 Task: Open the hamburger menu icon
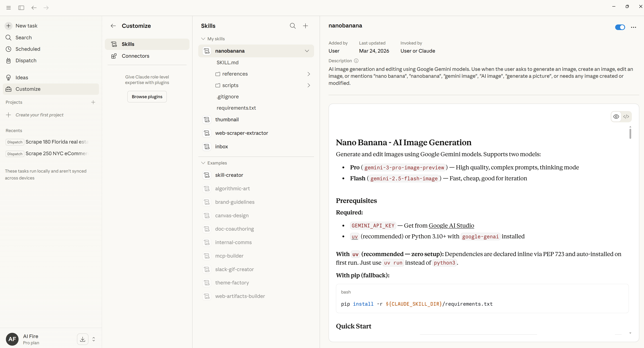(8, 8)
